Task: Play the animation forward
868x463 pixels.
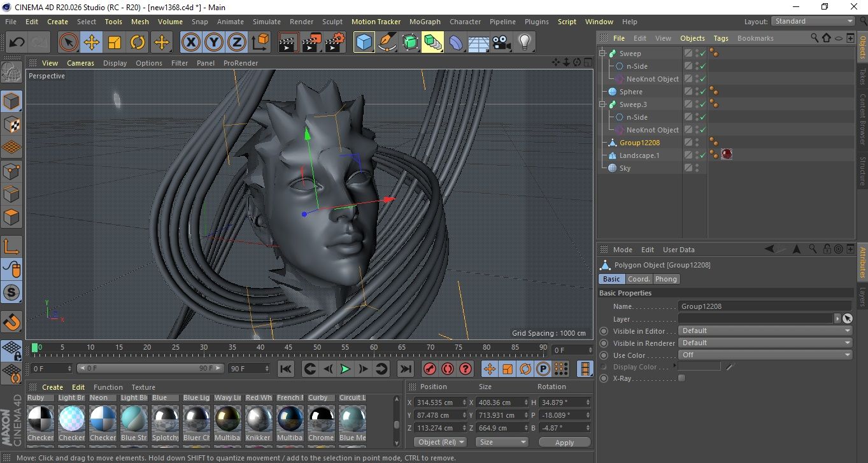Action: pos(345,369)
